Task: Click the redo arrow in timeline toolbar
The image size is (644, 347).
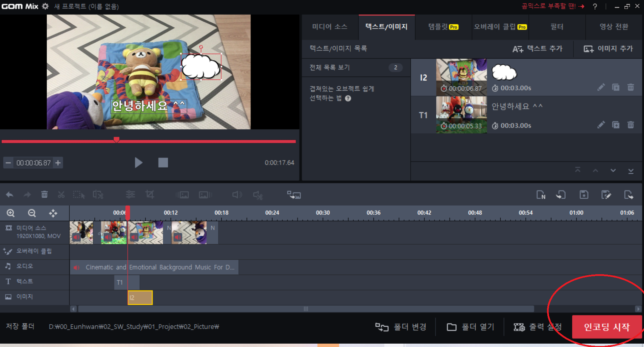Action: coord(27,195)
